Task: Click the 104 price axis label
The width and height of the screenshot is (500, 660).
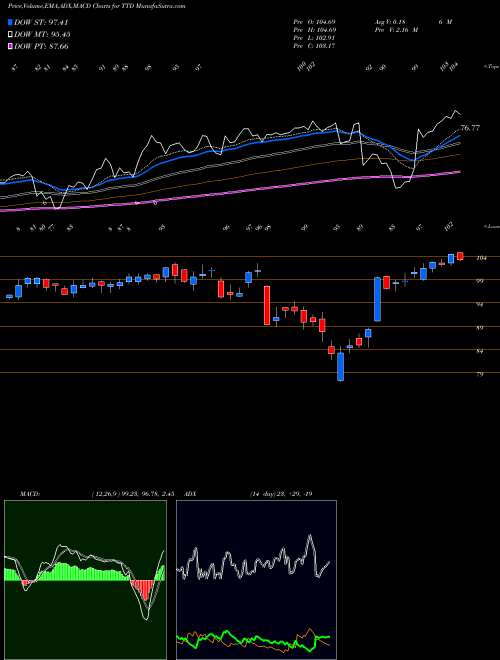Action: (x=481, y=258)
